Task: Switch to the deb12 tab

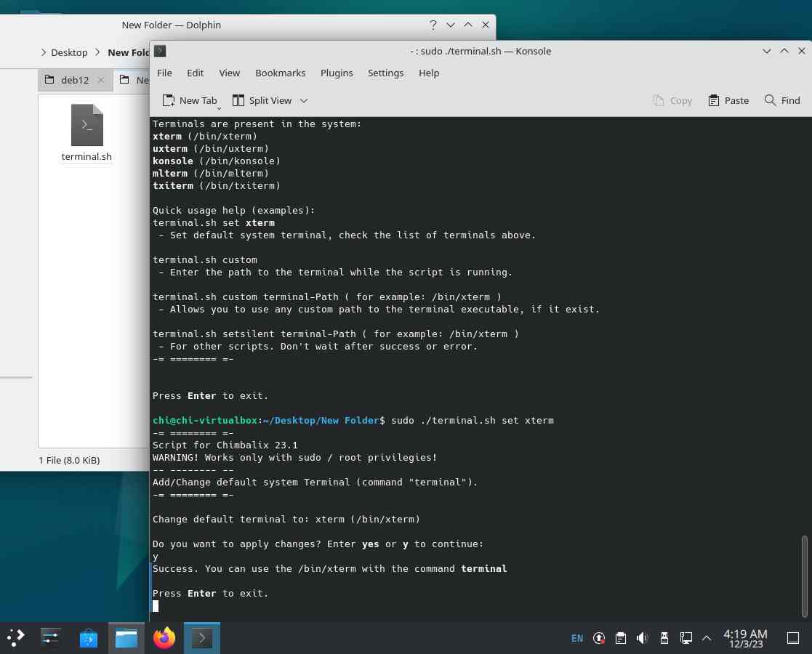Action: pyautogui.click(x=73, y=80)
